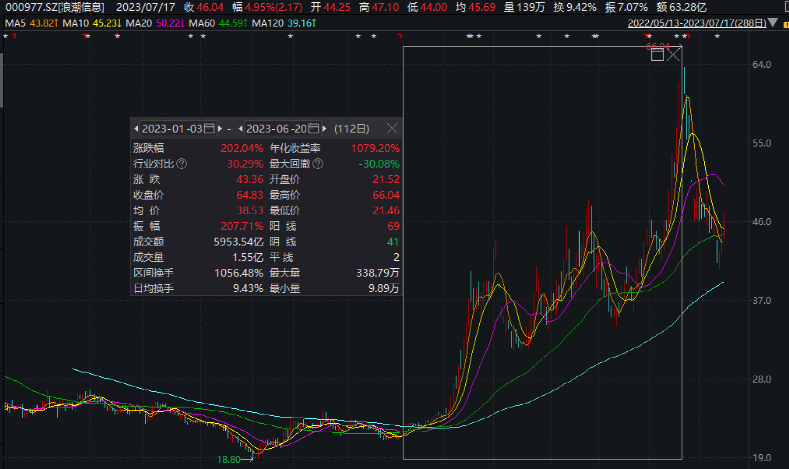Close the interval statistics panel
This screenshot has height=469, width=789.
tap(392, 129)
